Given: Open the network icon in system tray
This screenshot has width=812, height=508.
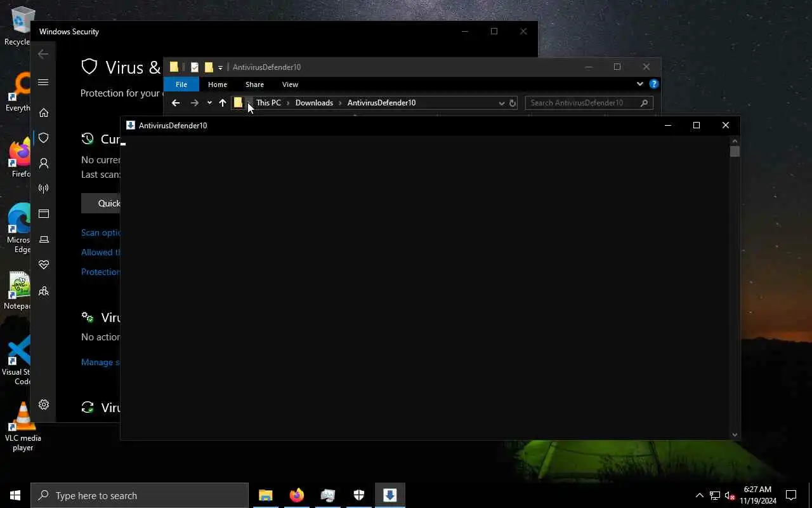Looking at the screenshot, I should (715, 495).
